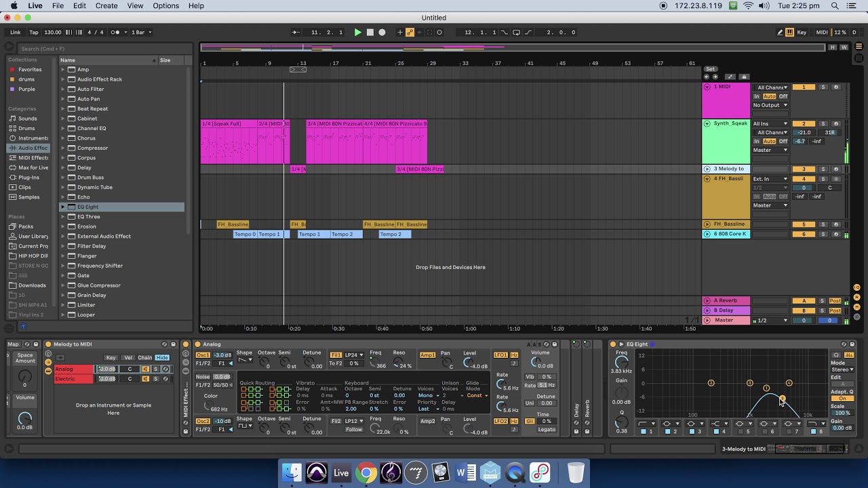The image size is (868, 488).
Task: Select the MIDI Effects category in the browser
Action: pyautogui.click(x=33, y=158)
